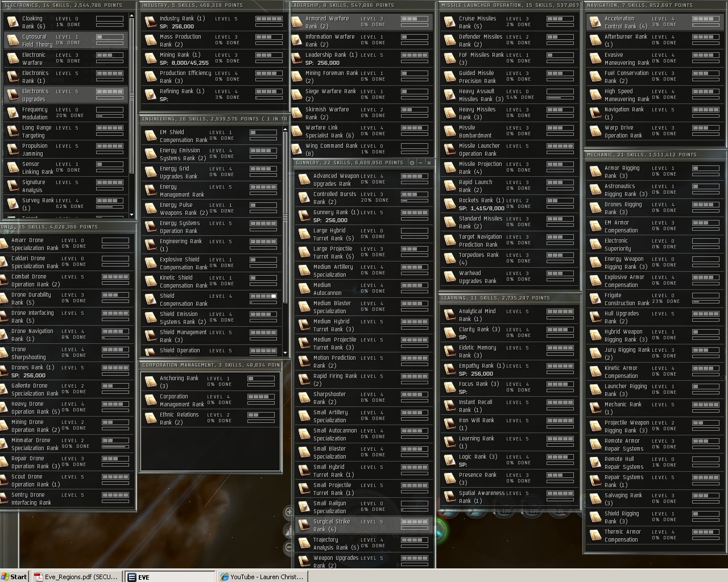Click the Analytical Mind skill book icon

(x=449, y=315)
